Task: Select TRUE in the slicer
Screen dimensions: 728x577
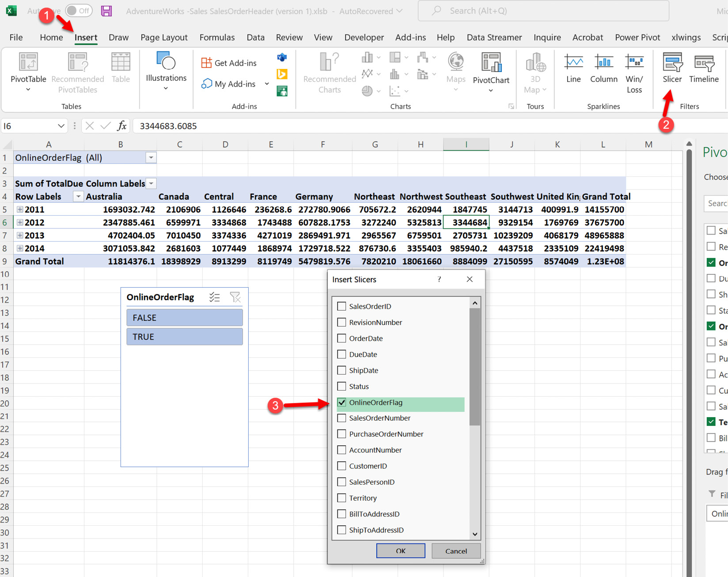Action: coord(185,337)
